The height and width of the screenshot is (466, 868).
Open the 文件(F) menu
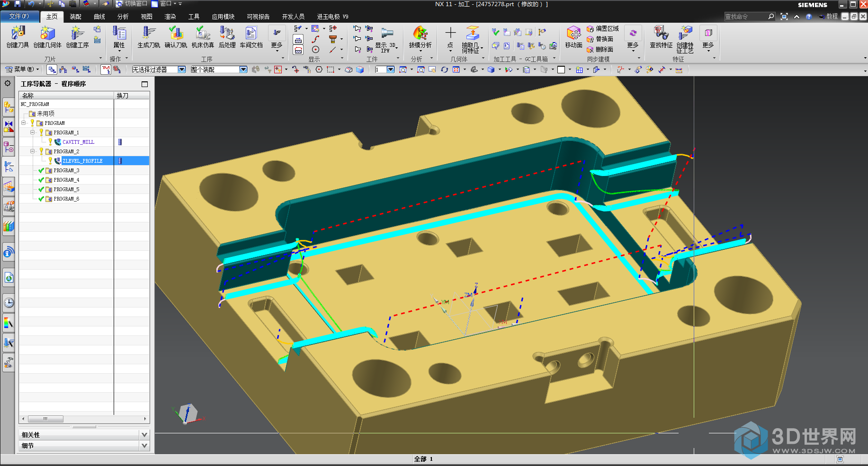(x=19, y=16)
